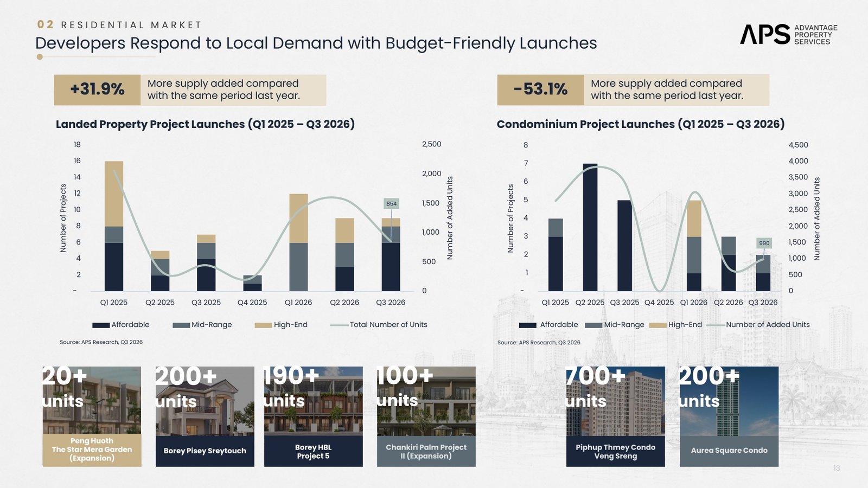
Task: Open the Peng Huoth Star Mera Garden thumbnail
Action: tap(92, 416)
